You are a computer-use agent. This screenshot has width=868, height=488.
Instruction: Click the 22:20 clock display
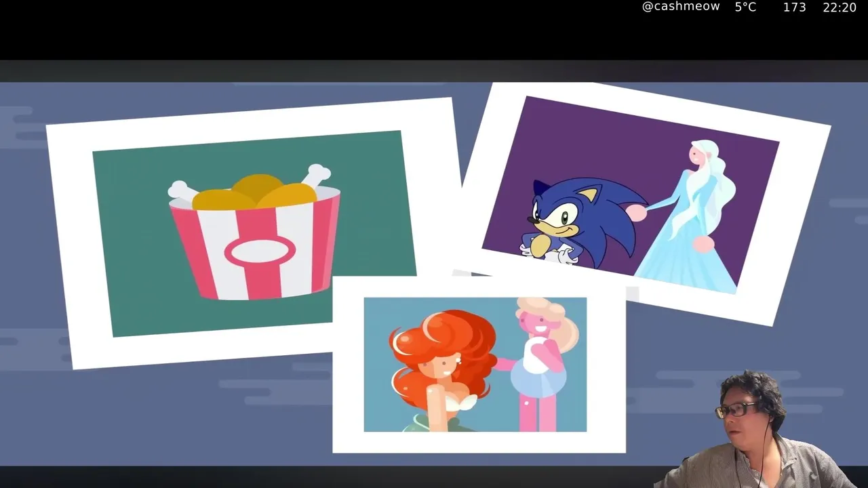coord(840,7)
